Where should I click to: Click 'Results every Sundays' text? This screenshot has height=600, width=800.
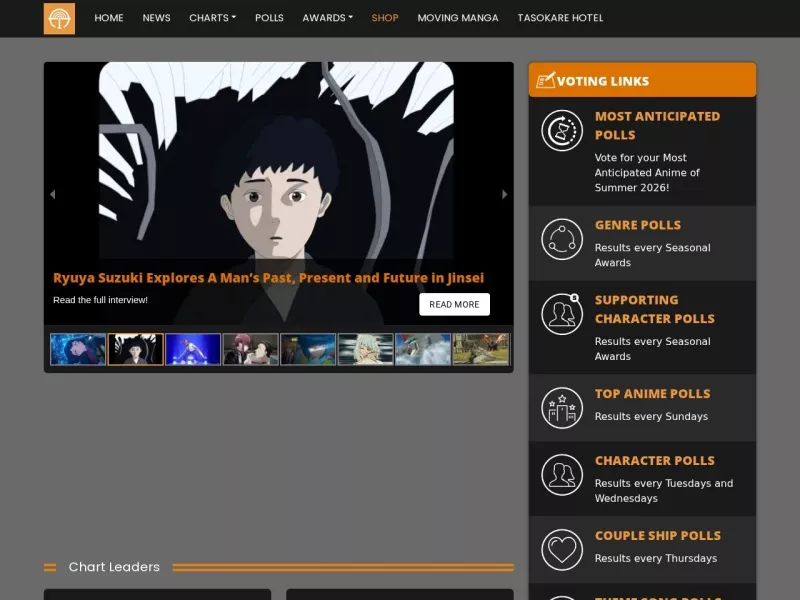click(651, 416)
